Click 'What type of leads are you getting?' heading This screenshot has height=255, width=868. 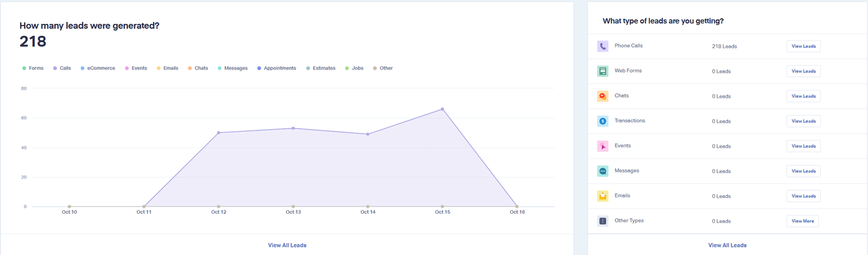pos(663,21)
